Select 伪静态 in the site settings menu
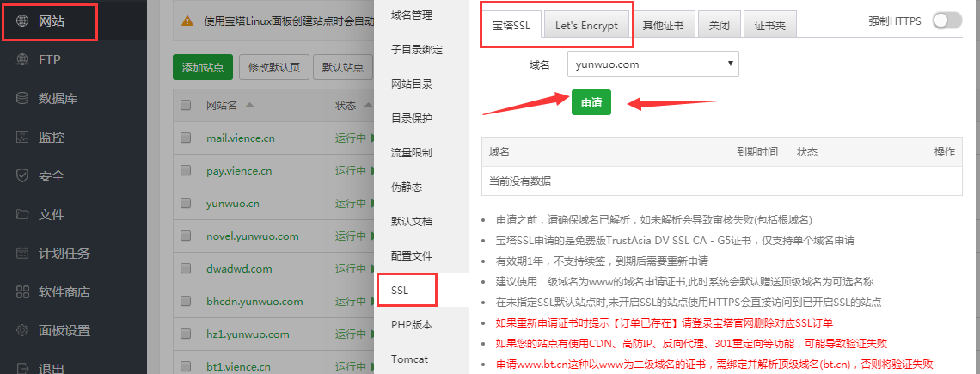The height and width of the screenshot is (374, 980). (407, 187)
